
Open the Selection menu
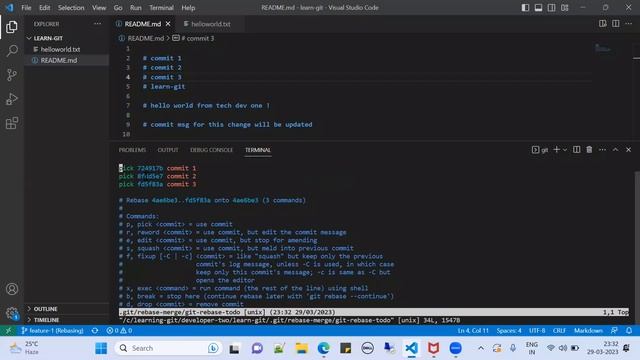coord(71,7)
